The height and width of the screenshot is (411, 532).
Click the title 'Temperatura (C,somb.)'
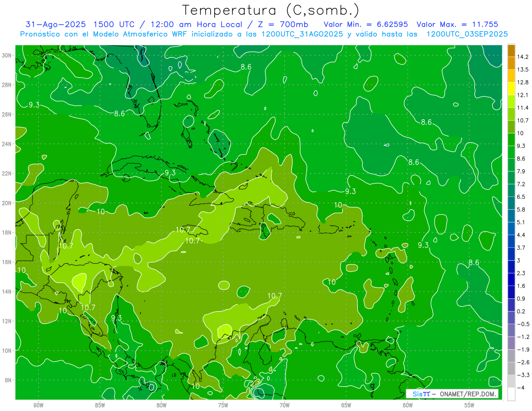(271, 10)
